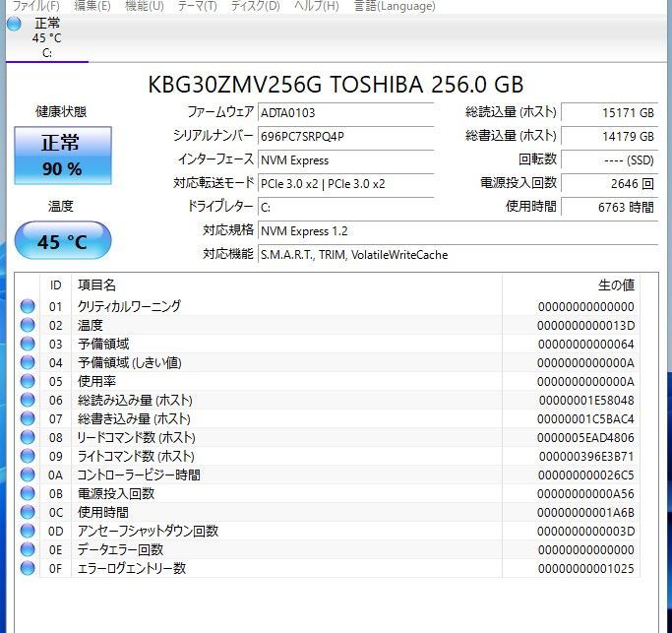Image resolution: width=672 pixels, height=633 pixels.
Task: Click raw value 000000396E3B71
Action: 585,457
